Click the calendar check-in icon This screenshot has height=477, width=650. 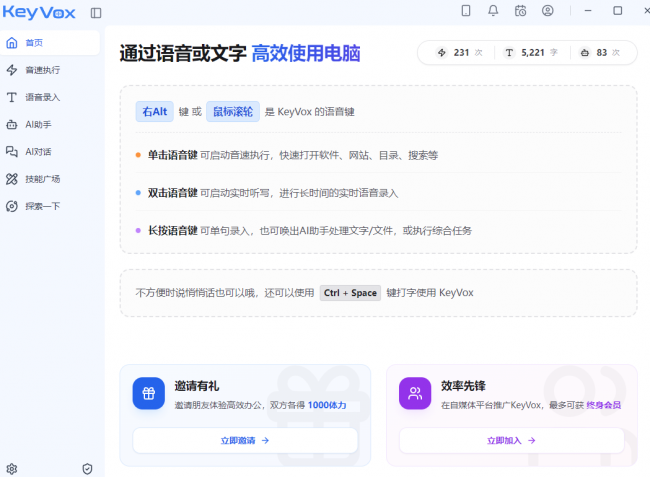520,11
